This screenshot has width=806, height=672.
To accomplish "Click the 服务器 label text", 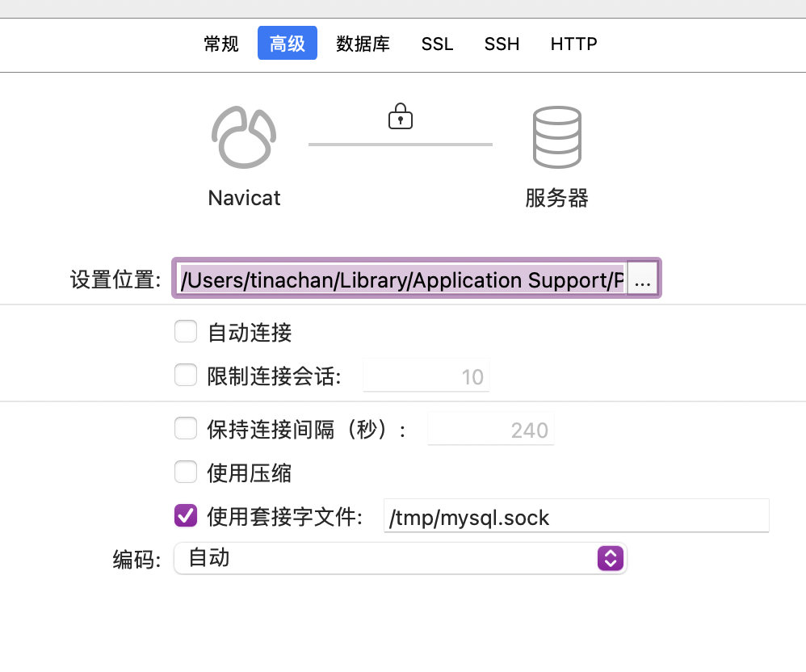I will click(556, 198).
